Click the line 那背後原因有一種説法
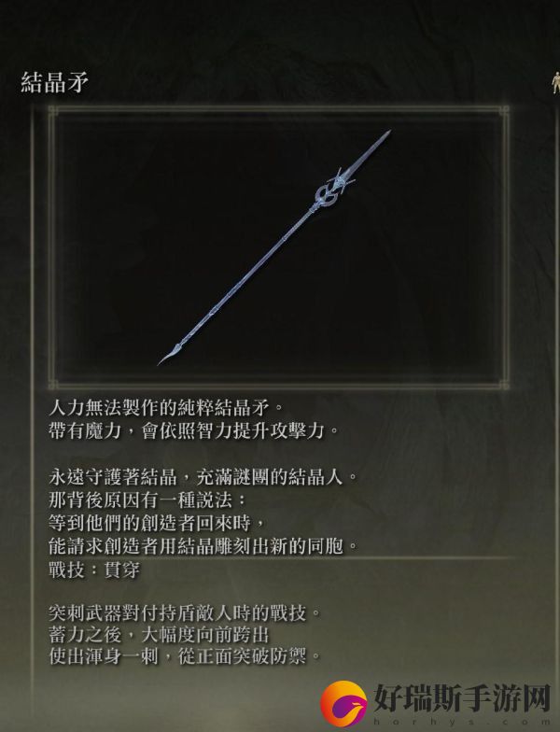The width and height of the screenshot is (560, 732). (x=147, y=500)
